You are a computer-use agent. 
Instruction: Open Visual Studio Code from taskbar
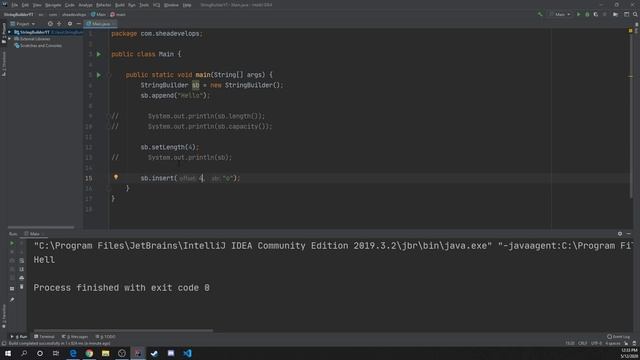tap(187, 353)
